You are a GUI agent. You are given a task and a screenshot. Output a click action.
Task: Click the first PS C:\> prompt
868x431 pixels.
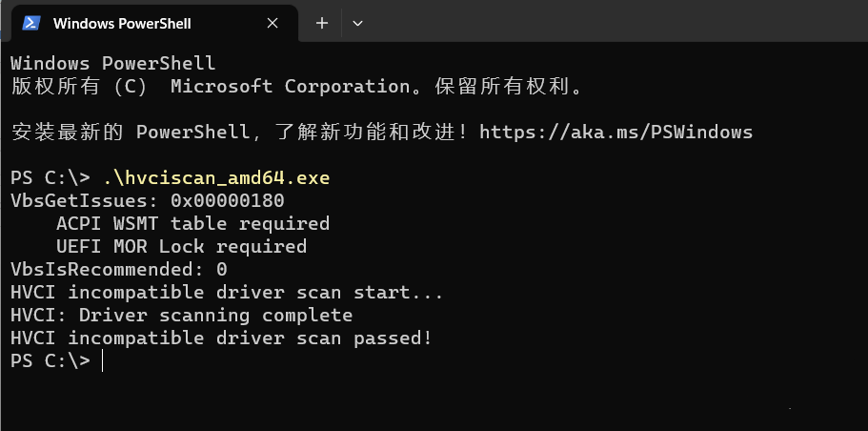[x=50, y=177]
